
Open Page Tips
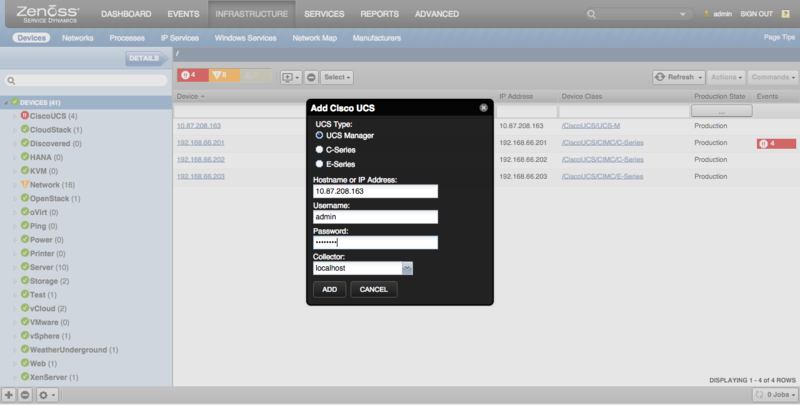pos(779,37)
